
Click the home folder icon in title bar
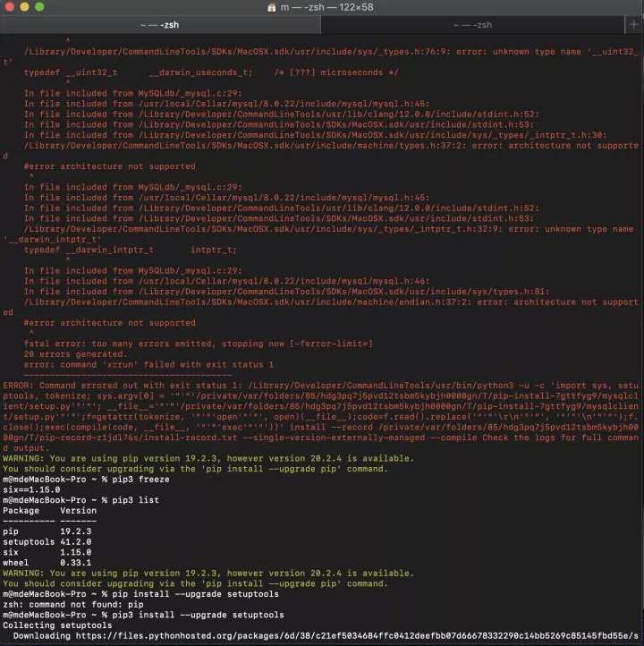click(272, 7)
